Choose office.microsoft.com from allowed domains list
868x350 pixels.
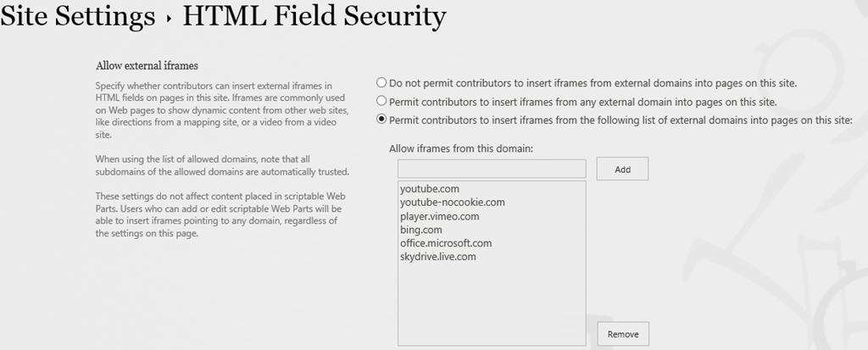(446, 243)
